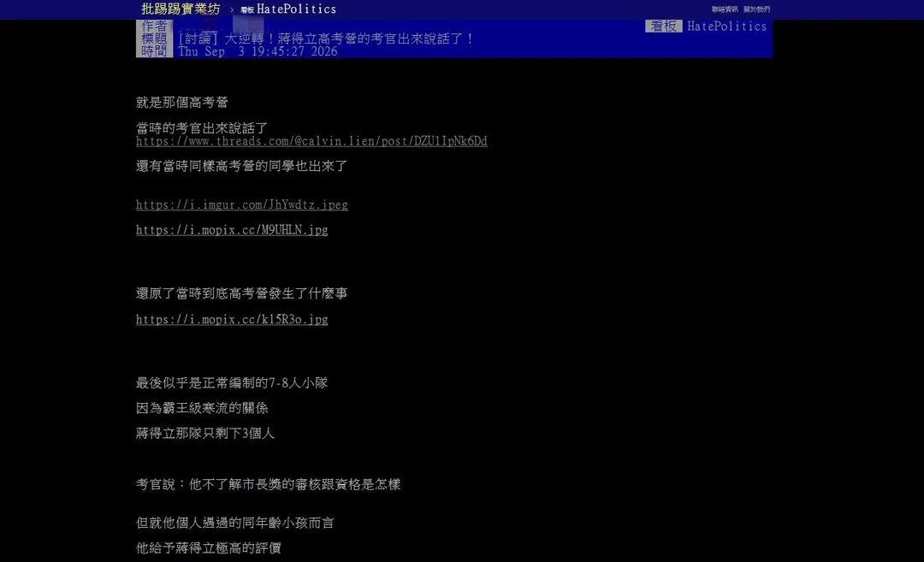Click the line 最後似乎是正常編制的7-8人小隊
Viewport: 924px width, 562px height.
click(232, 383)
